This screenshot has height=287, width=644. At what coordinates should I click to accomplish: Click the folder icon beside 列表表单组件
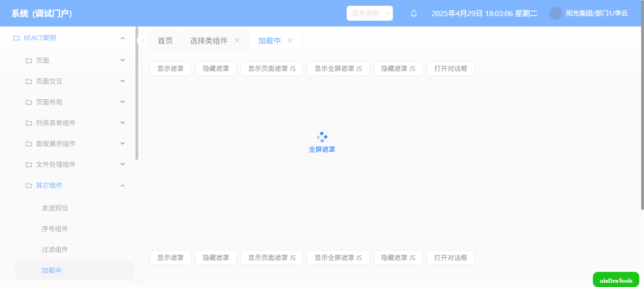click(29, 123)
